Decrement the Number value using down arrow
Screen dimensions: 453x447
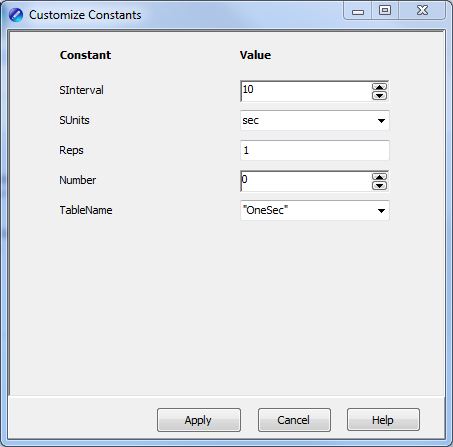379,186
